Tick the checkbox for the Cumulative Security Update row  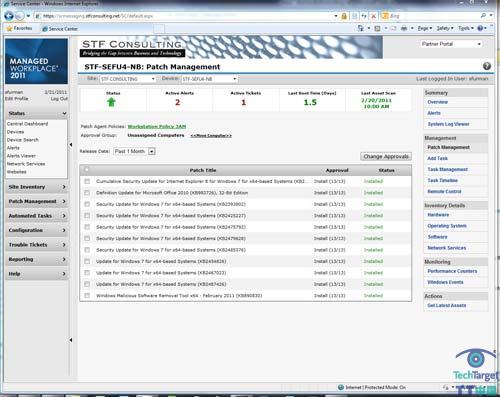[x=87, y=181]
